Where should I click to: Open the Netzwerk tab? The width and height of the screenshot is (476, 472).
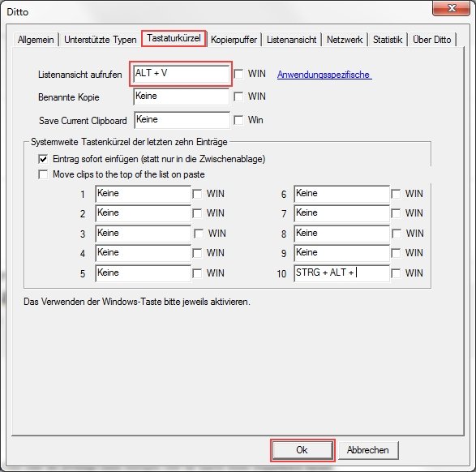point(345,40)
